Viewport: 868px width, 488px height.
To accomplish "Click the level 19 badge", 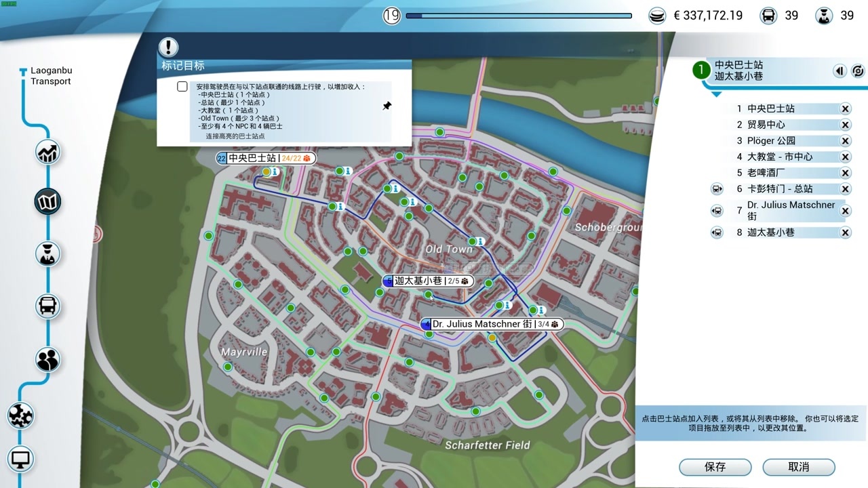I will coord(392,15).
